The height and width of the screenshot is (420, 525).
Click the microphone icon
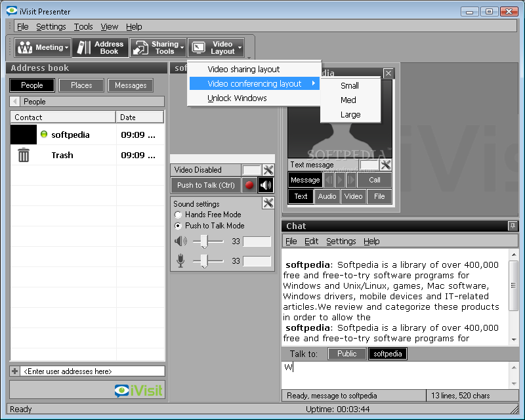click(x=180, y=261)
